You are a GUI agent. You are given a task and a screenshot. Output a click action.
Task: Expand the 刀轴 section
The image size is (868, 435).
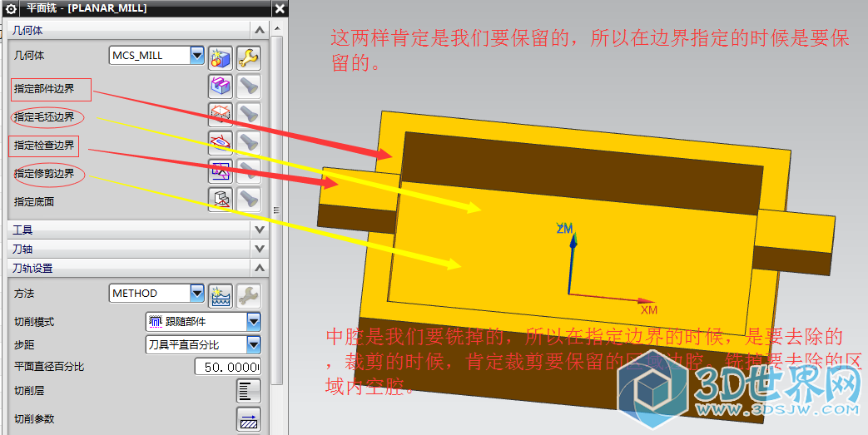[x=259, y=249]
